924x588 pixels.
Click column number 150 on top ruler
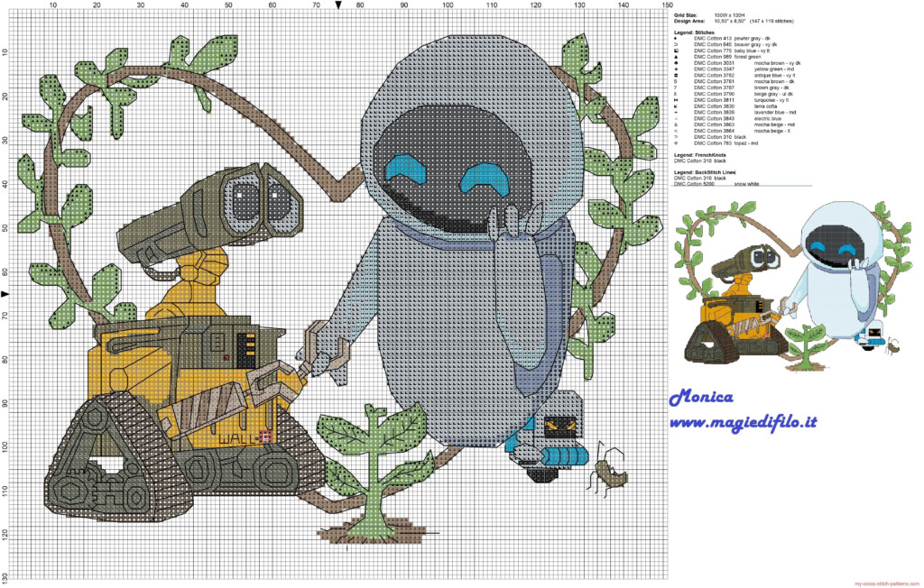click(x=667, y=5)
